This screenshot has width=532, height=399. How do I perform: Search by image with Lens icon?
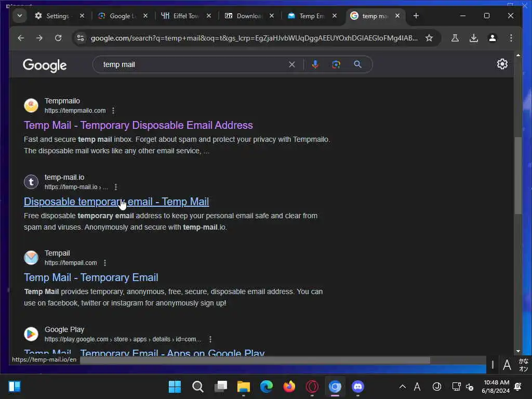[x=336, y=64]
